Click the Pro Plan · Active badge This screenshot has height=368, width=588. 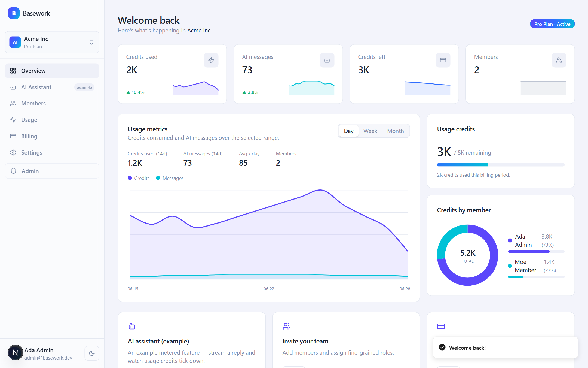point(552,24)
